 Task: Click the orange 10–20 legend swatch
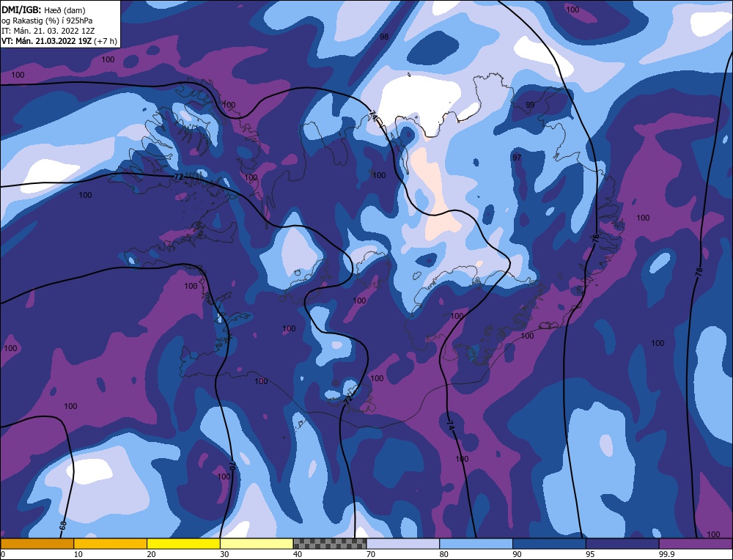(111, 543)
